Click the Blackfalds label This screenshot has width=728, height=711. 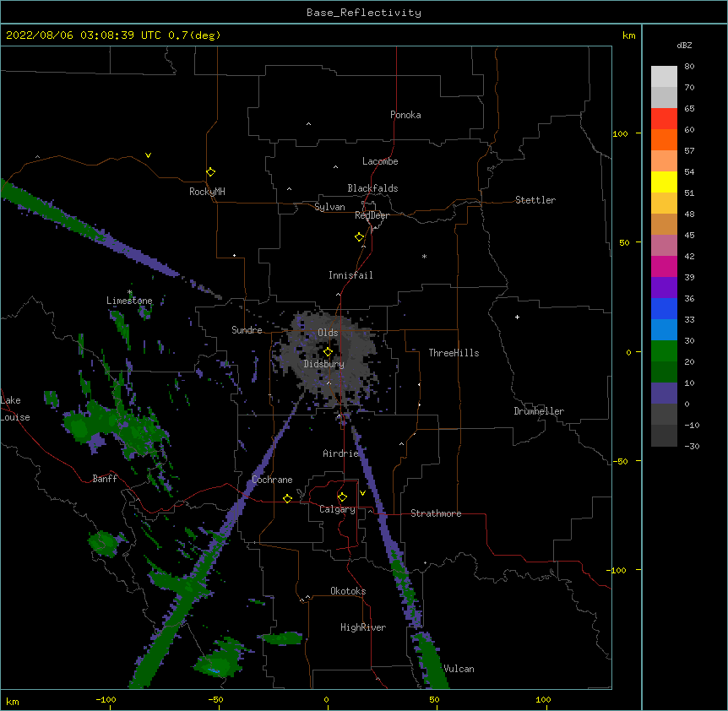(372, 188)
